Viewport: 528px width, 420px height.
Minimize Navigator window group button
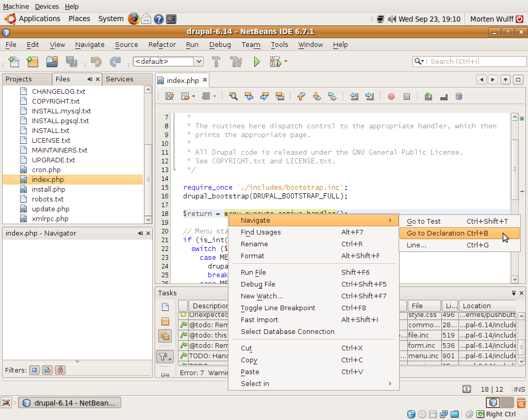(x=140, y=233)
